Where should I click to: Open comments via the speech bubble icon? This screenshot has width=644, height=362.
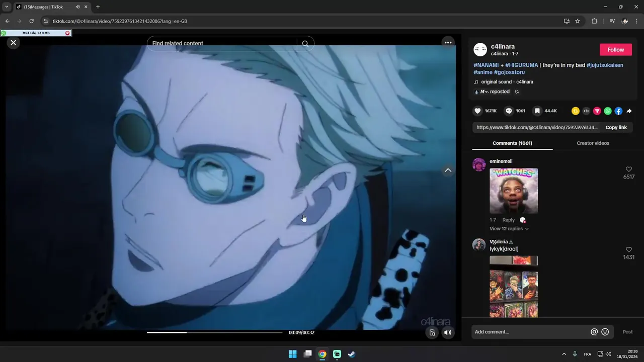coord(509,111)
